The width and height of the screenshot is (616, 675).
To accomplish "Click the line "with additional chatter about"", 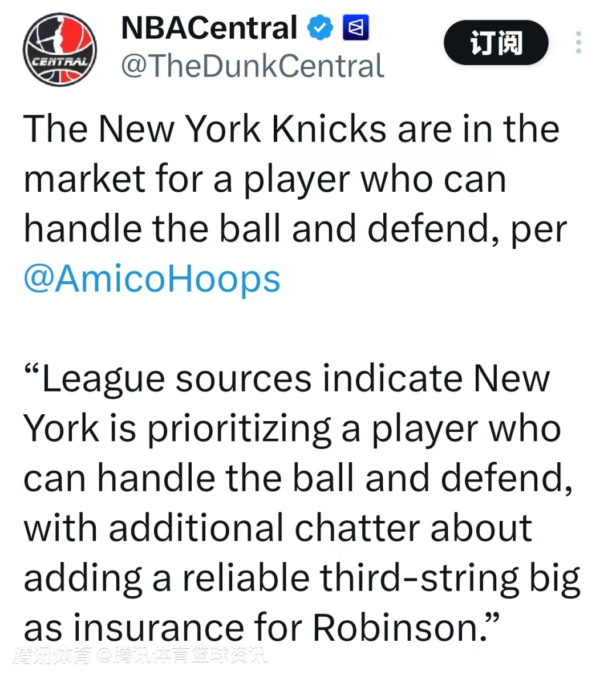I will (x=277, y=528).
